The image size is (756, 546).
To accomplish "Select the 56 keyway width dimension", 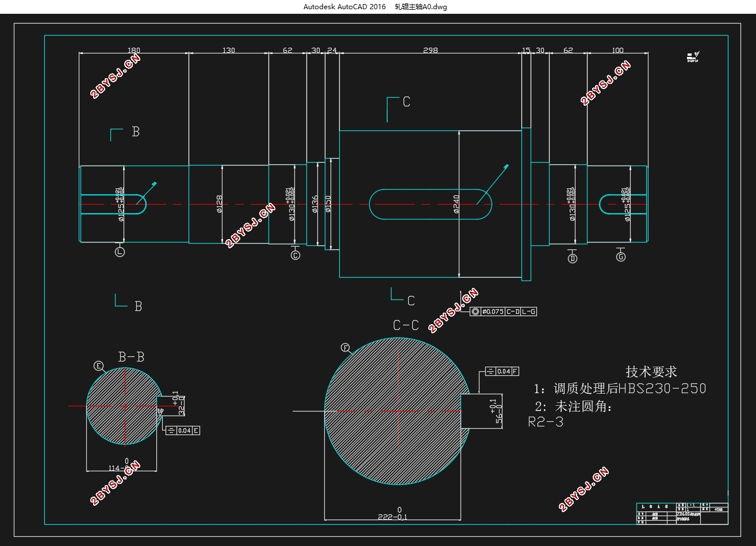I will click(x=496, y=411).
